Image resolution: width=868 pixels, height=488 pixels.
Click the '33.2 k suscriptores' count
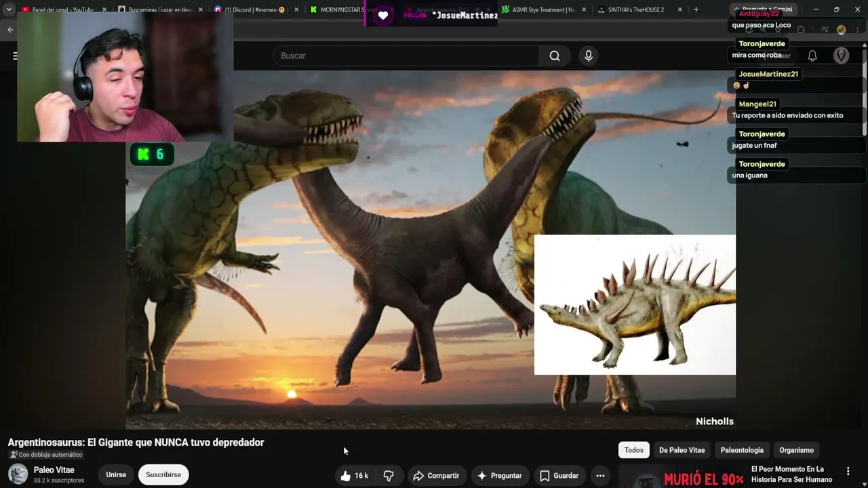59,481
